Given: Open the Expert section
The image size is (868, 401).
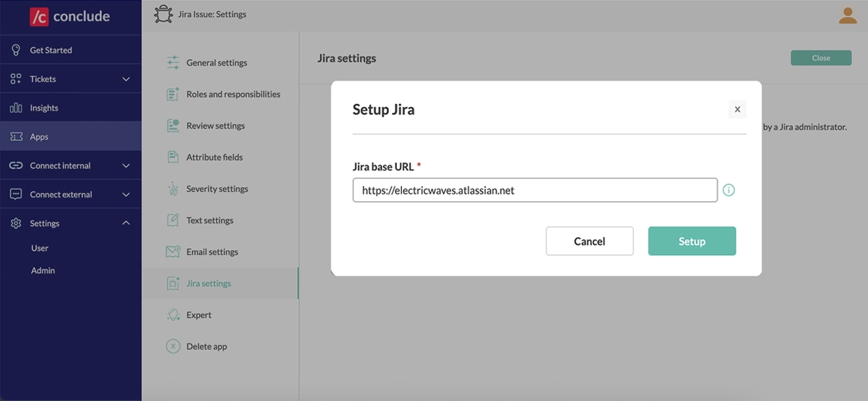Looking at the screenshot, I should [x=199, y=315].
